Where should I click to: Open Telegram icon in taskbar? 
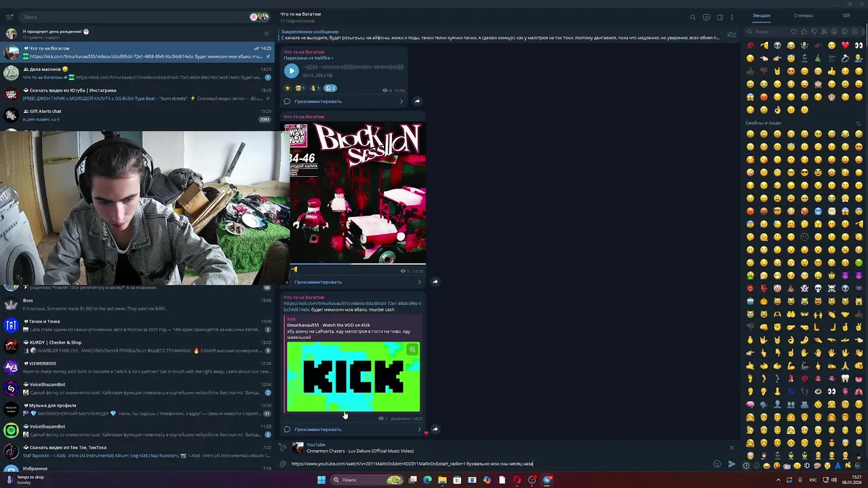(x=547, y=480)
